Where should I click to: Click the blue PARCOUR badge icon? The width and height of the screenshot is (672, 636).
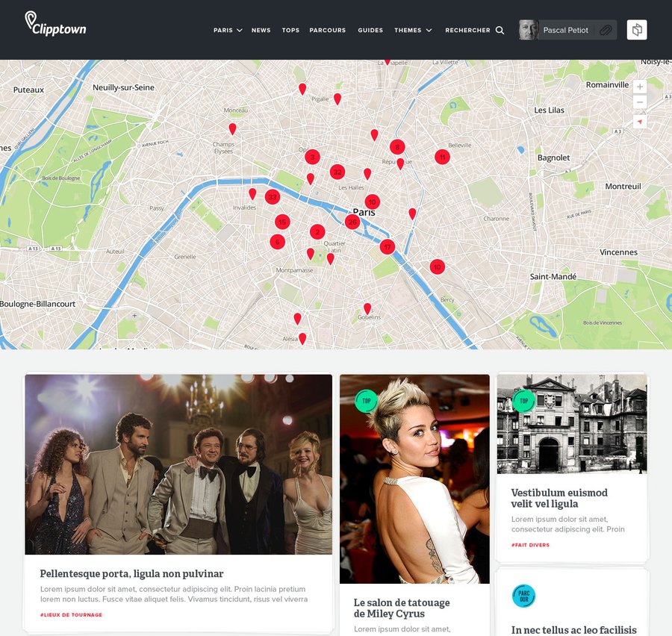523,596
